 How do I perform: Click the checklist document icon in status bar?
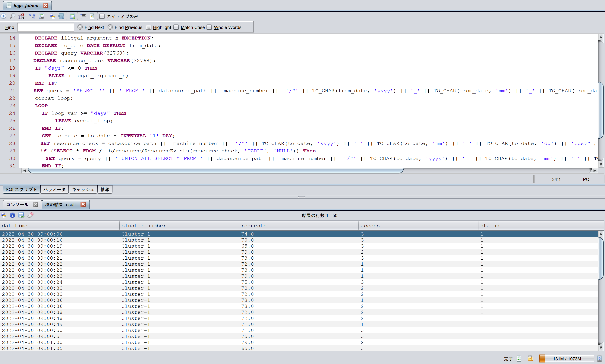[x=519, y=359]
